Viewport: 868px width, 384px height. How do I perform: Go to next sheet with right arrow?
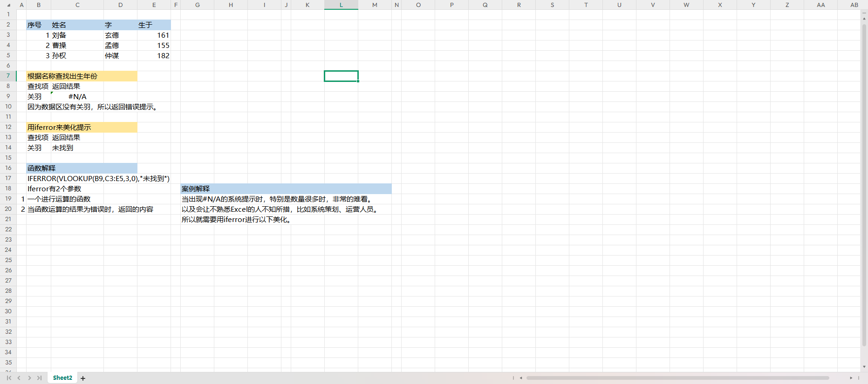(x=29, y=378)
